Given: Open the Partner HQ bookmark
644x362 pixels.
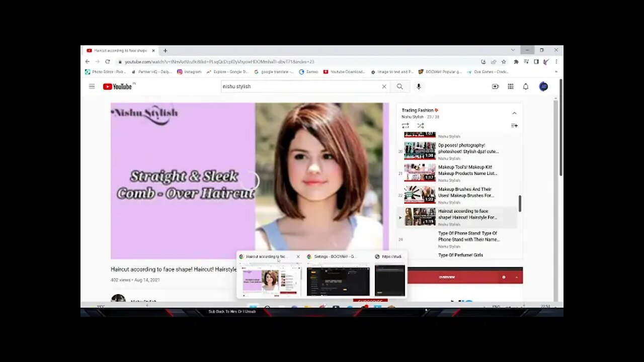Looking at the screenshot, I should (x=151, y=72).
